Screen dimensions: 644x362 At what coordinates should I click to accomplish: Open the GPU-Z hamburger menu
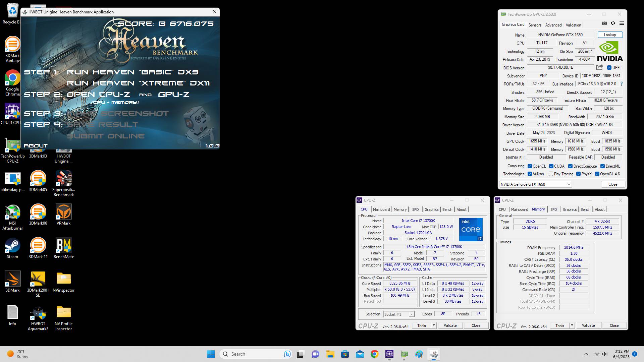[x=622, y=23]
